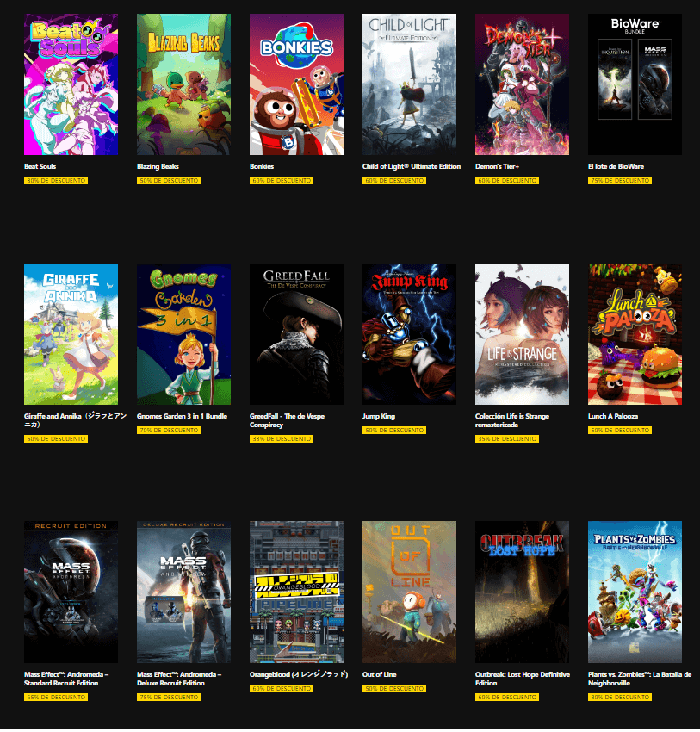
Task: Open the Life is Strange Remastered cover
Action: pos(522,334)
